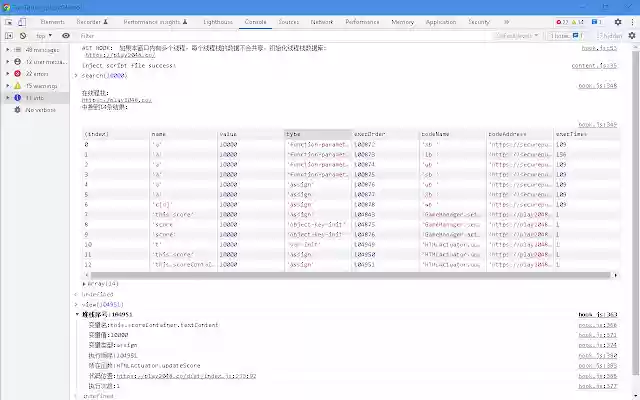The width and height of the screenshot is (640, 400).
Task: Select the 'this.score' cell in row 7
Action: click(x=183, y=215)
